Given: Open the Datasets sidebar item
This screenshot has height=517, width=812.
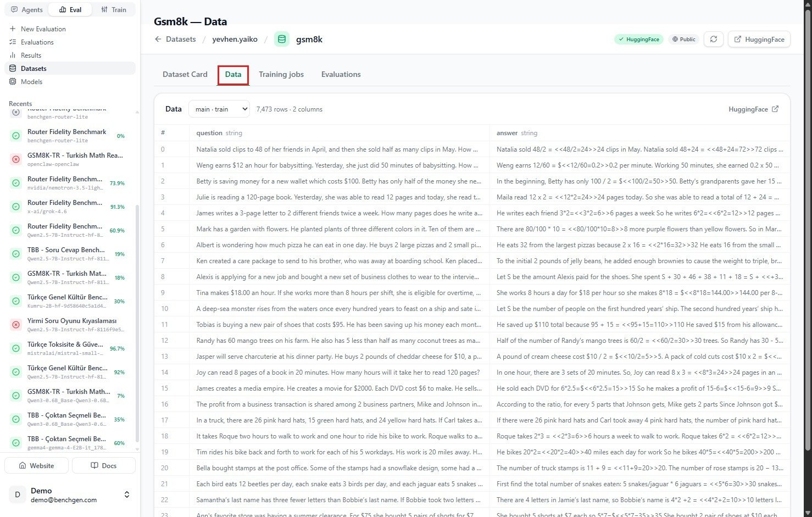Looking at the screenshot, I should [x=70, y=69].
